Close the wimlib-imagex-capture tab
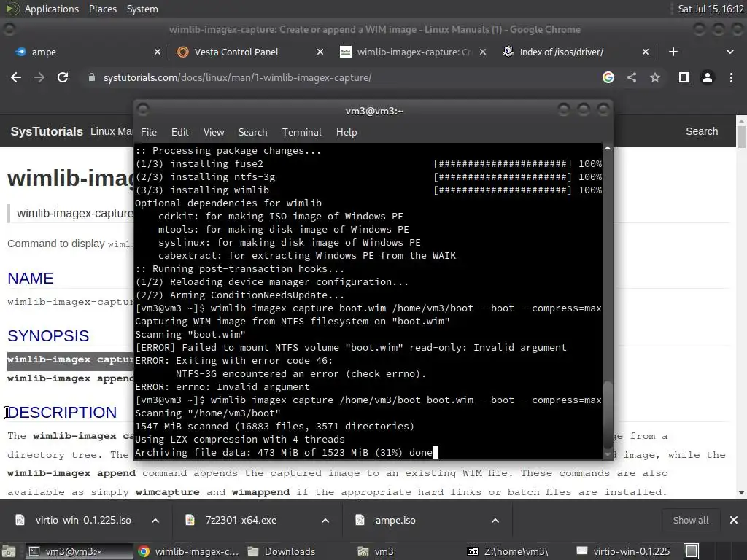Image resolution: width=747 pixels, height=560 pixels. click(x=483, y=52)
